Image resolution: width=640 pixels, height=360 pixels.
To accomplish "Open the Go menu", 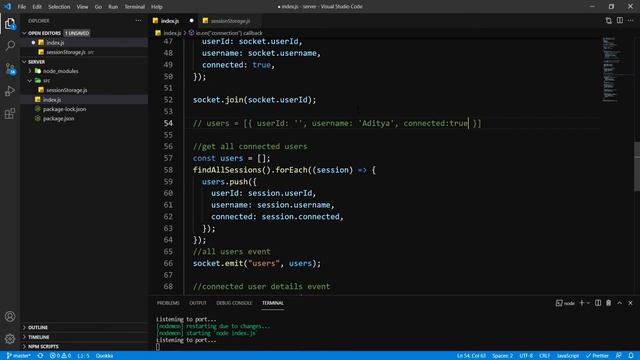I will point(98,7).
